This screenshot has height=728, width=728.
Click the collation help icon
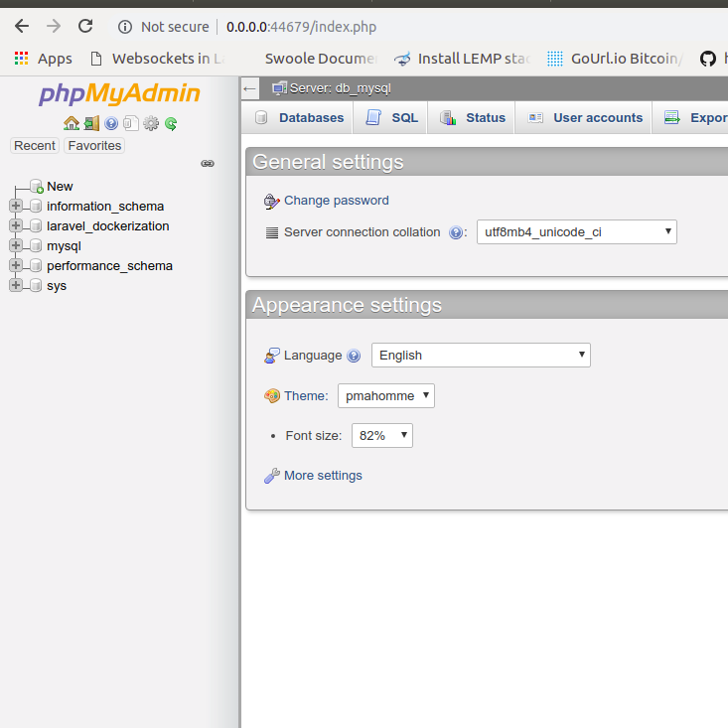coord(456,232)
